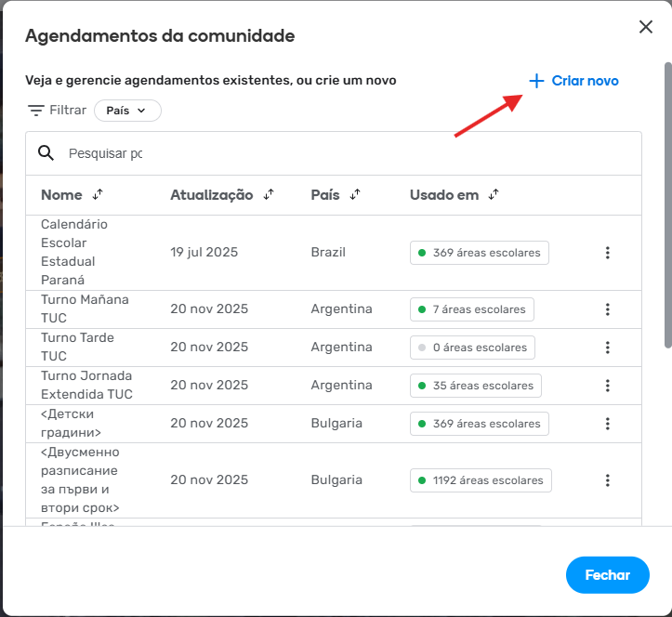Sort the table by País column header
Image resolution: width=672 pixels, height=617 pixels.
(355, 195)
